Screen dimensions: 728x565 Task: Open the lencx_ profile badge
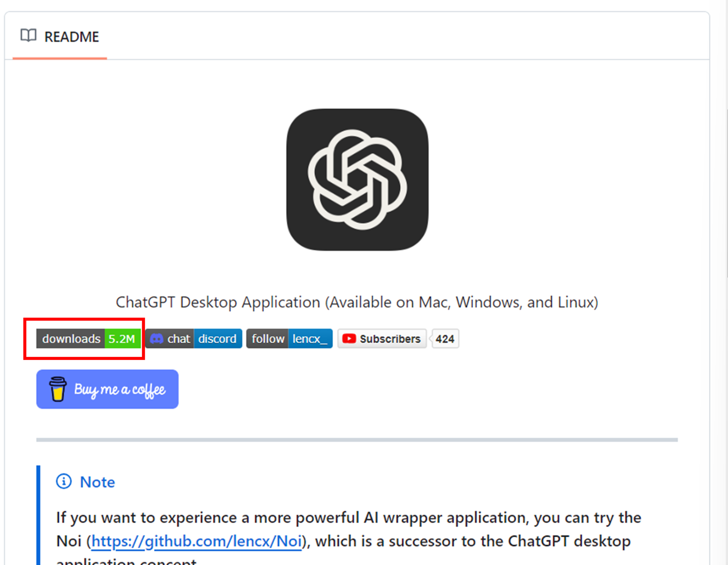[x=310, y=339]
